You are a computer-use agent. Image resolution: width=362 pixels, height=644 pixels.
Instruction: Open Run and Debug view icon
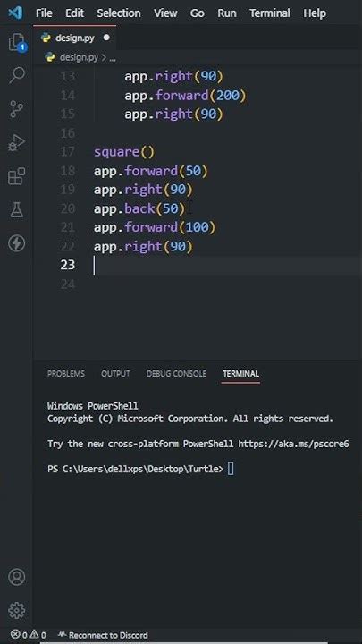pyautogui.click(x=17, y=142)
